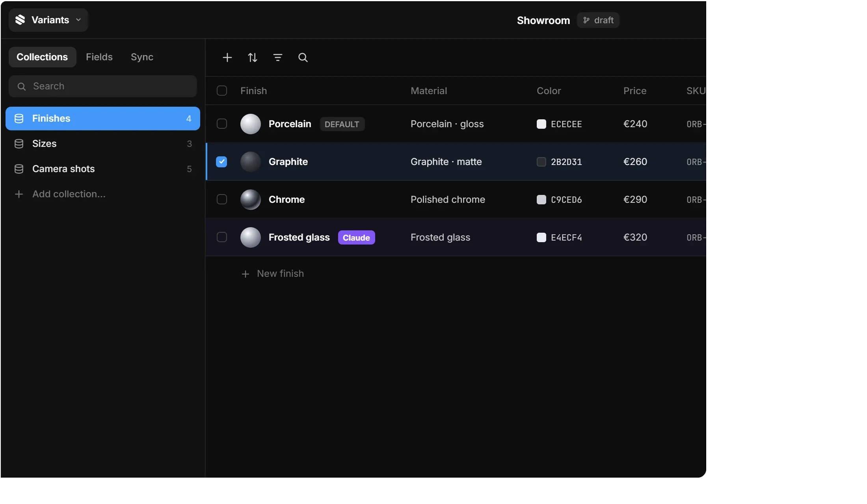Select the Camera shots collection

[103, 169]
